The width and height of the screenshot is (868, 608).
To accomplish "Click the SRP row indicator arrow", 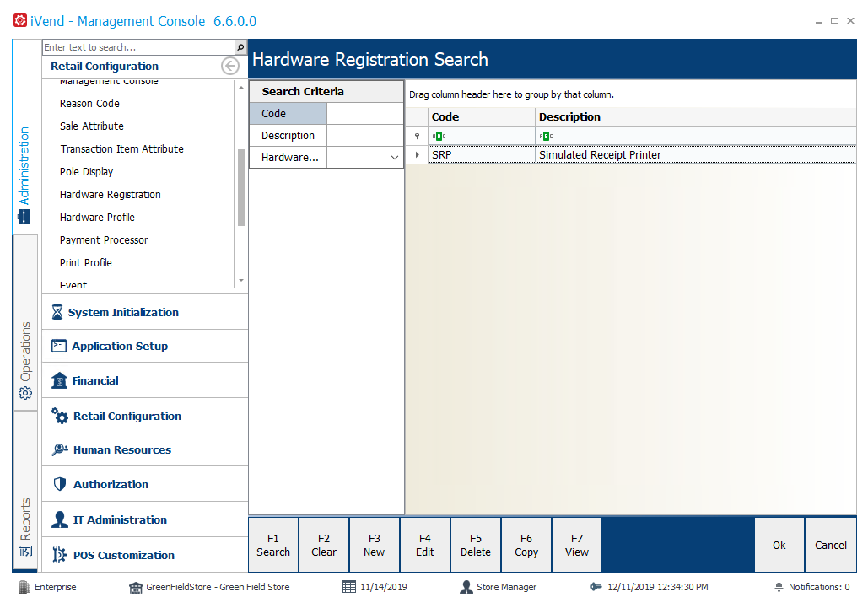I will point(418,155).
